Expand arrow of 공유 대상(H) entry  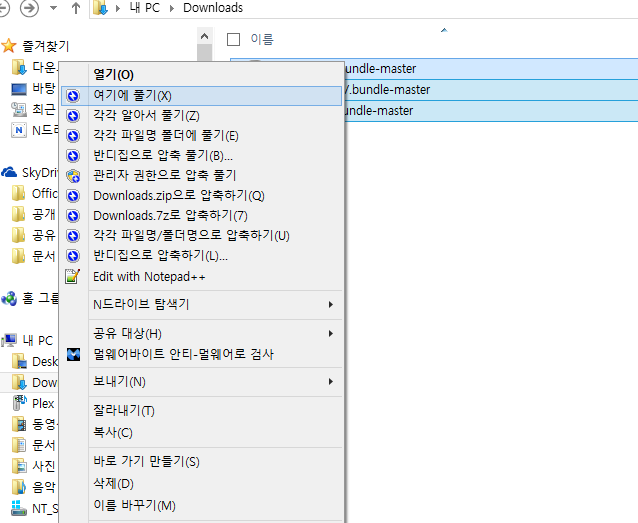[331, 334]
